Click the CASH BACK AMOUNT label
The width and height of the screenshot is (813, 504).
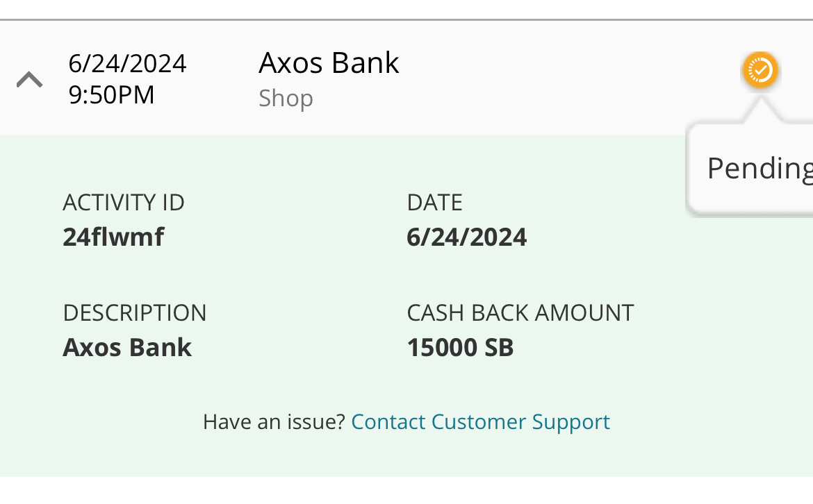(520, 313)
